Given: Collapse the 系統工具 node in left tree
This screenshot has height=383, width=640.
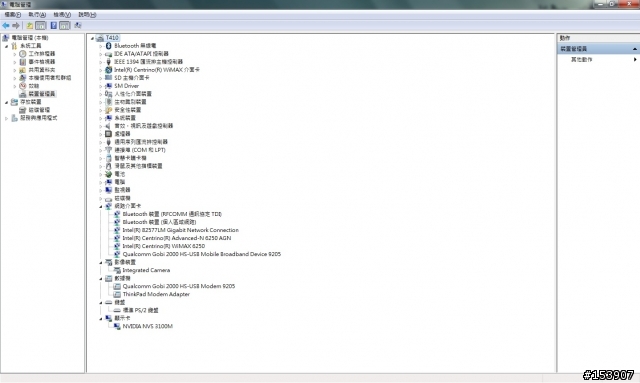Looking at the screenshot, I should 7,46.
